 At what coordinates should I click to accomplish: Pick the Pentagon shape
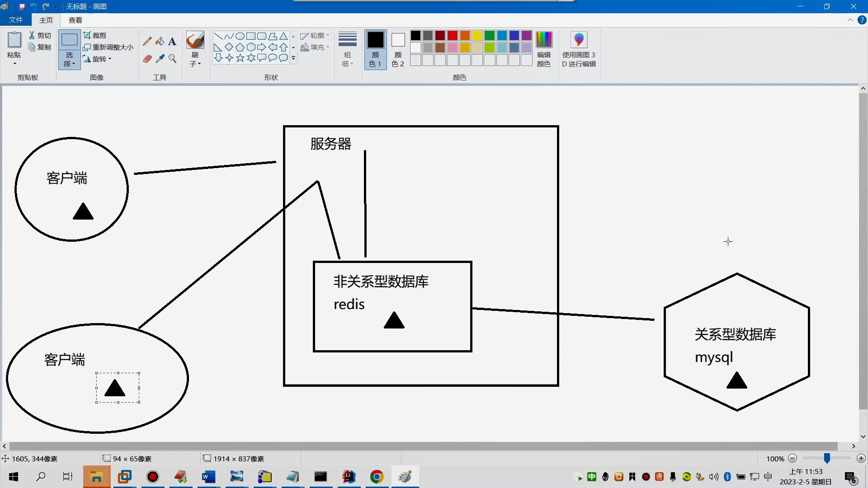click(x=240, y=47)
